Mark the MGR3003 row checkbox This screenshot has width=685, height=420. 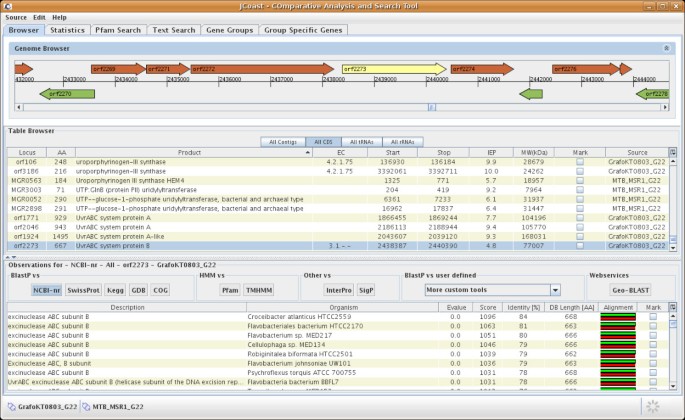point(580,190)
